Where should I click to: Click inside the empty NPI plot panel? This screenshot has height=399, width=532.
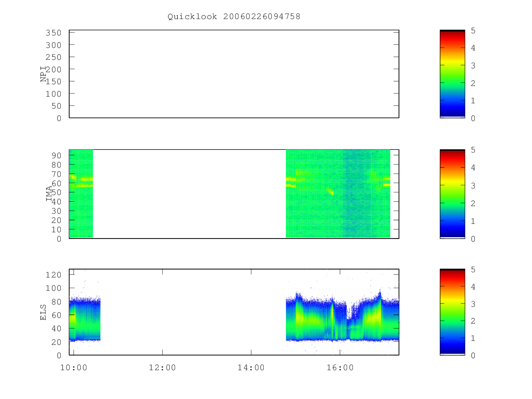[234, 74]
